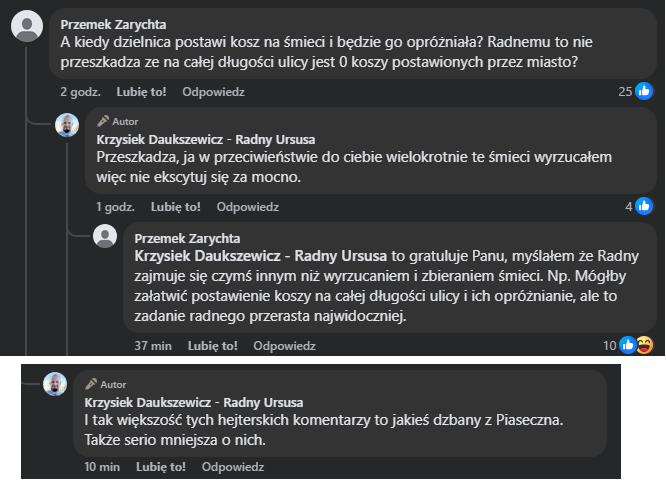Open Krzysiek's avatar on the 10 min comment
The height and width of the screenshot is (504, 666).
(x=56, y=386)
